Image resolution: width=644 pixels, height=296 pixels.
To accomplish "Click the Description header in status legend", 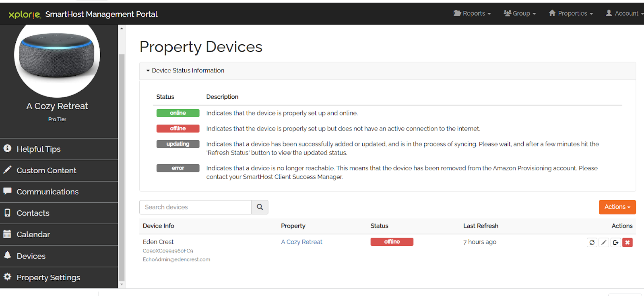I will (222, 97).
